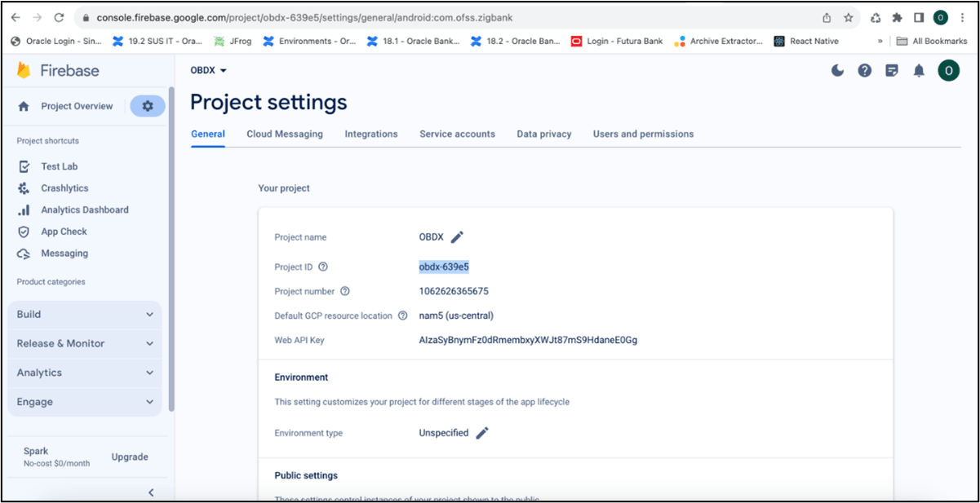Click the Web API Key value
Screen dimensions: 980x503
528,340
